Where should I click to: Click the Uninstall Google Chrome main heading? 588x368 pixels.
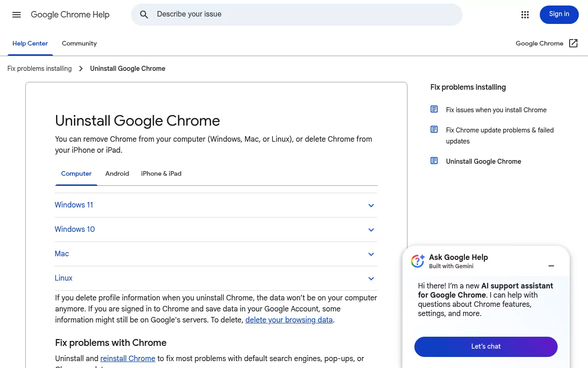coord(137,121)
